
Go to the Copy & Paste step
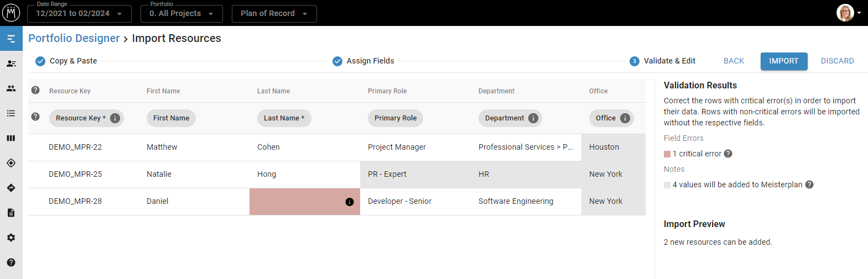[66, 61]
